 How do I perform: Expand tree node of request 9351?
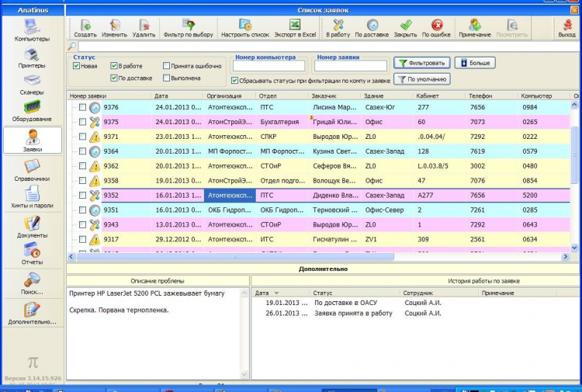pyautogui.click(x=72, y=210)
